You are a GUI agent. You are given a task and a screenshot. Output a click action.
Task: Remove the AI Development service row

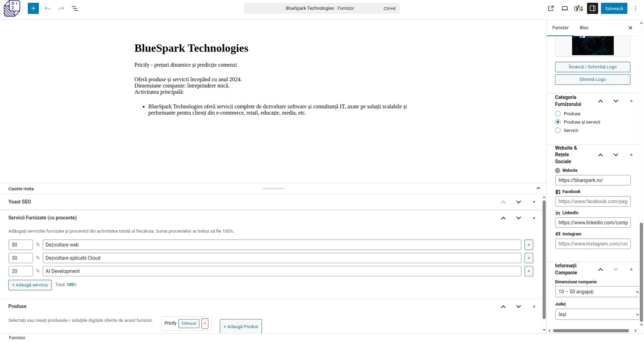click(529, 271)
